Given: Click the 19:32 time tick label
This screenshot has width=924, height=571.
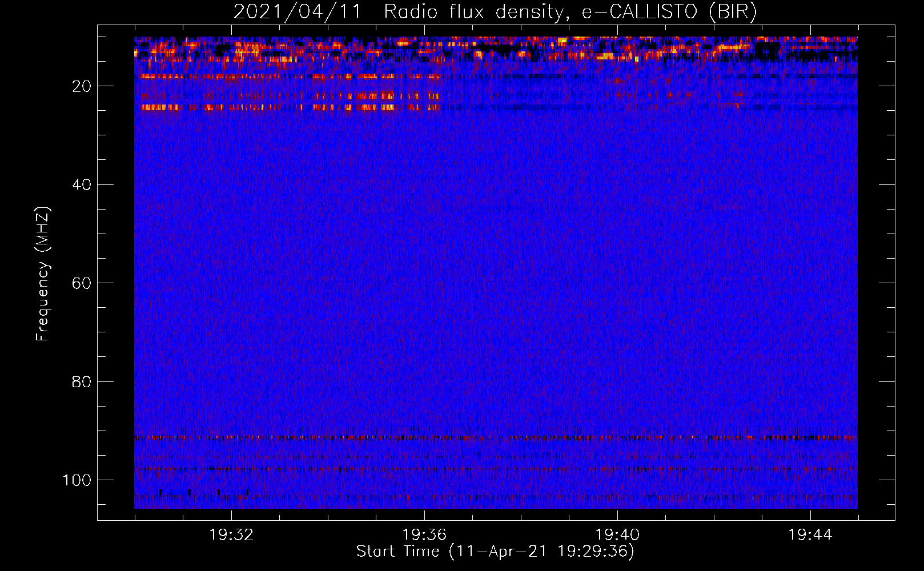Looking at the screenshot, I should coord(231,535).
